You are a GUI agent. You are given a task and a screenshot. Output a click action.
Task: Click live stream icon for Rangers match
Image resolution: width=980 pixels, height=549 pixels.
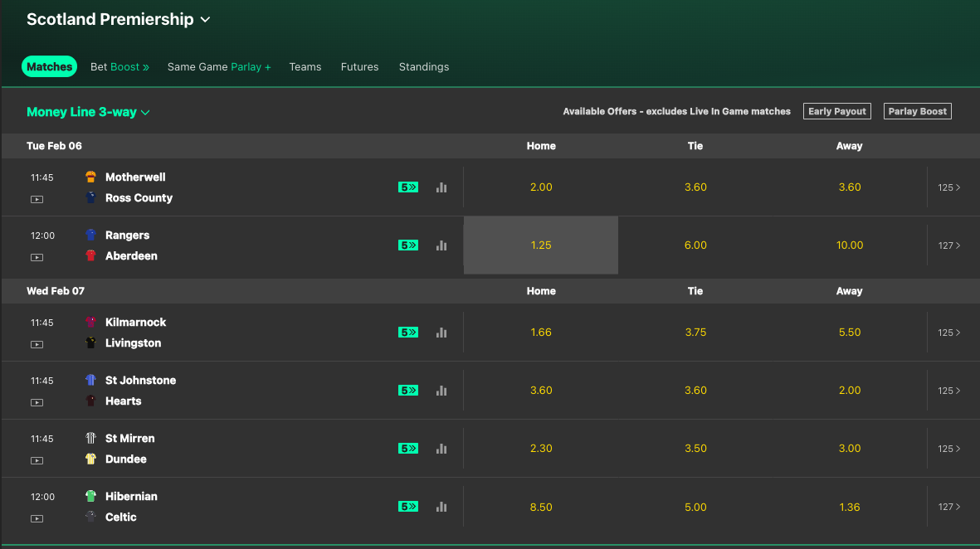[37, 257]
